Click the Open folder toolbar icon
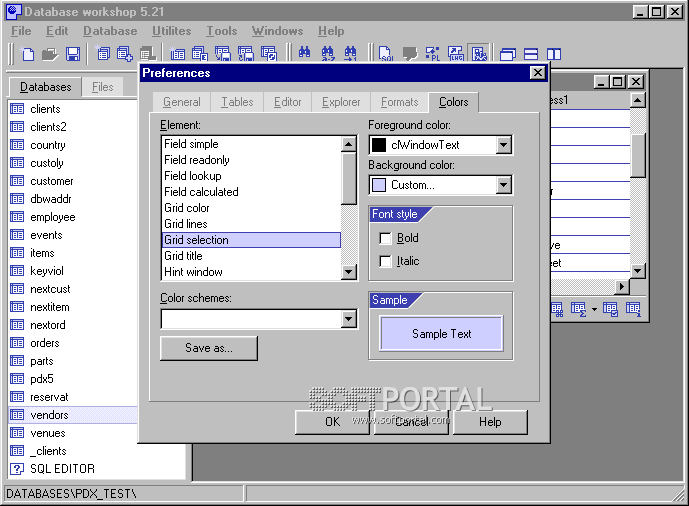689x506 pixels. click(x=50, y=54)
